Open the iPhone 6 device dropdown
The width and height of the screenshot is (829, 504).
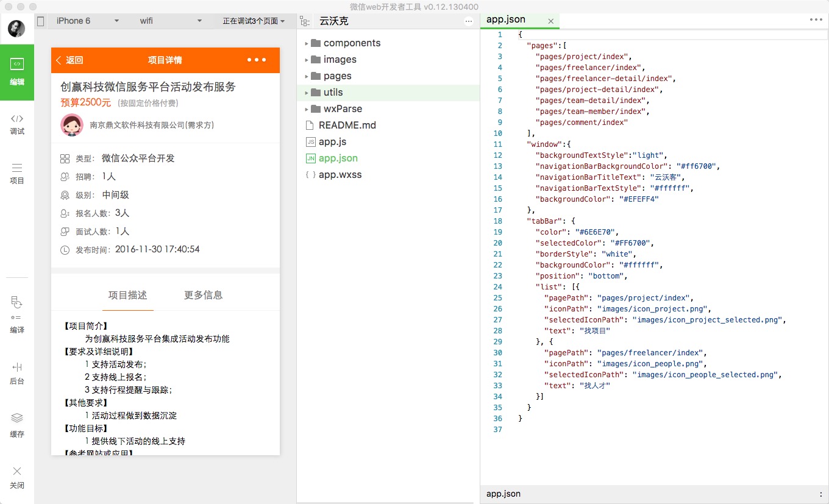88,21
